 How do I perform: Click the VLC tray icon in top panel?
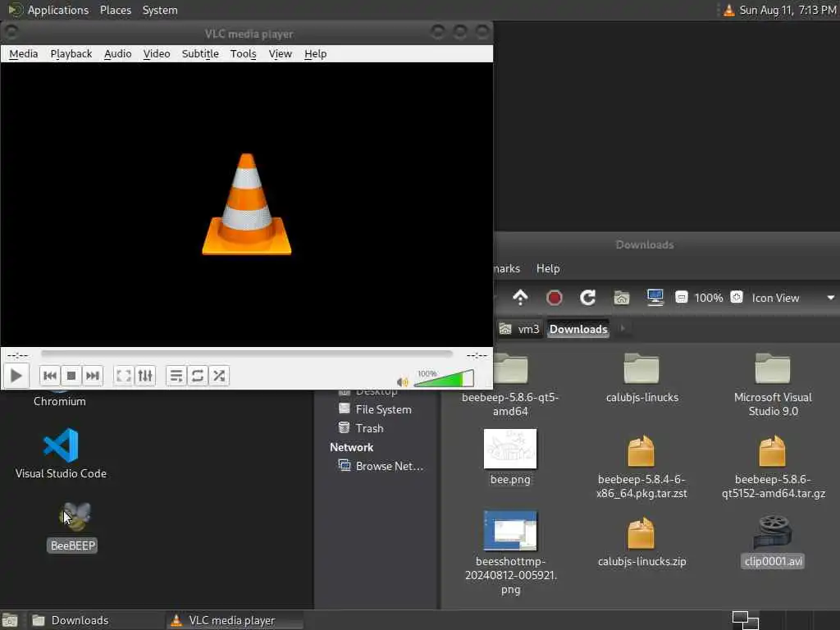[x=728, y=10]
